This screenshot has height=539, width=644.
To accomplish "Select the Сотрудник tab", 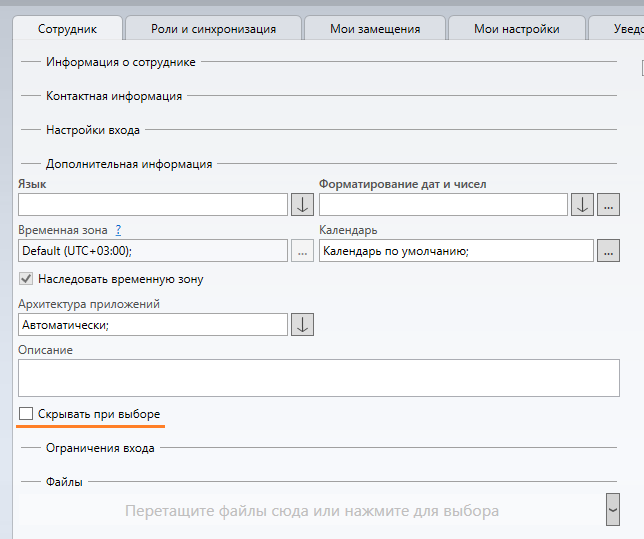I will coord(67,29).
